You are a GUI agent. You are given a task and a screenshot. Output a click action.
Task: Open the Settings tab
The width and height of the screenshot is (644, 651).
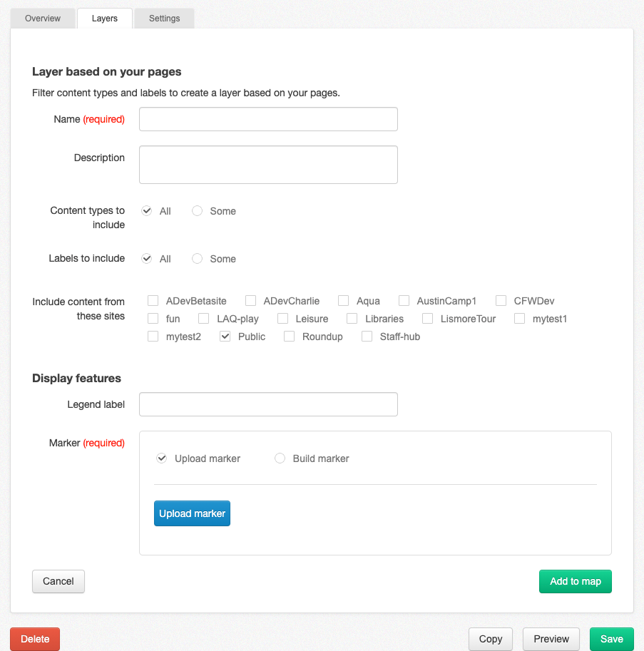[x=164, y=19]
